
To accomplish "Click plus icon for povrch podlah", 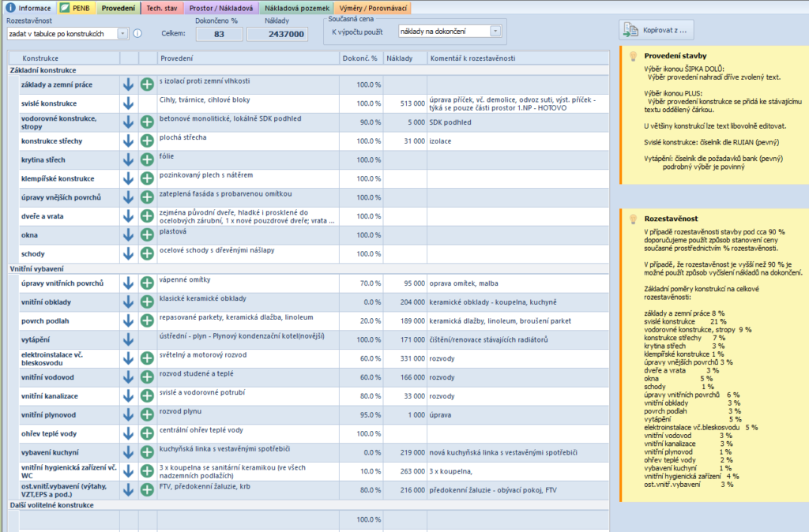I will coord(147,320).
